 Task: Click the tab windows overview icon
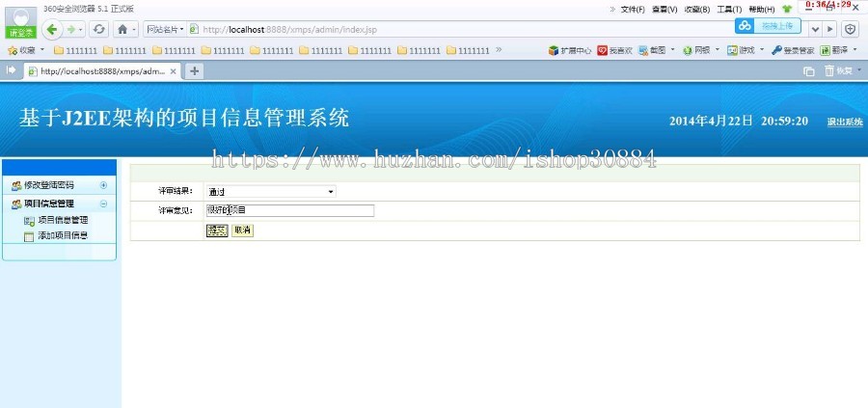coord(809,70)
